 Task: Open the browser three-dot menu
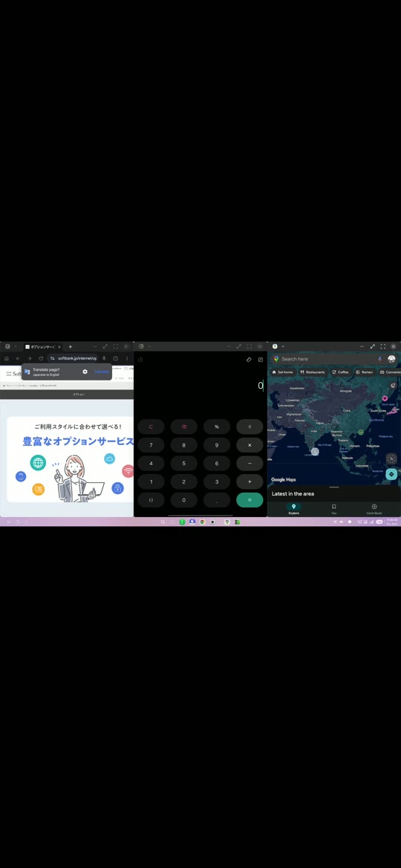[126, 358]
